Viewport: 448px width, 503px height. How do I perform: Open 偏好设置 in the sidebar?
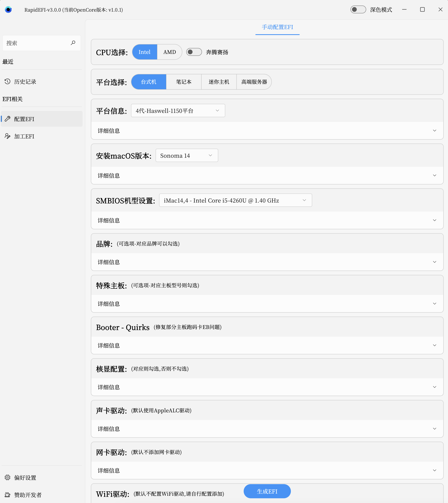pos(42,477)
